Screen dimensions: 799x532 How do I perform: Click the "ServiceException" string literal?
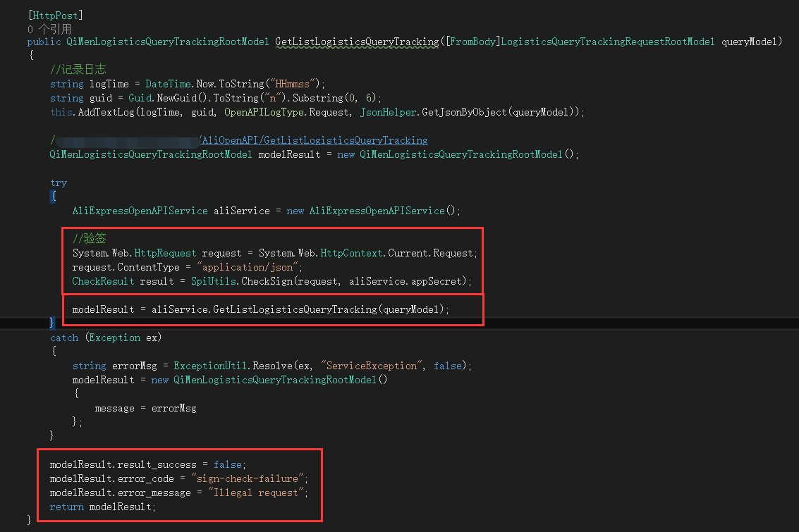click(372, 366)
